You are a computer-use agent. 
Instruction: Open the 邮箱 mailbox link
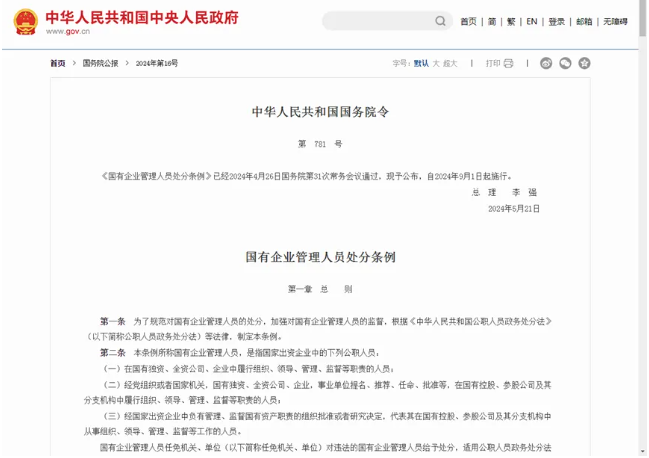click(x=584, y=22)
